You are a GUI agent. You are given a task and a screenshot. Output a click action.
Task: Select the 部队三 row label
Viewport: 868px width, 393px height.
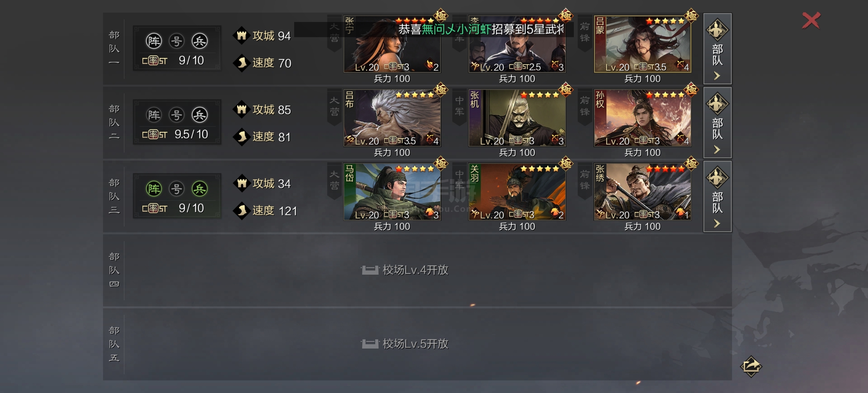point(114,196)
